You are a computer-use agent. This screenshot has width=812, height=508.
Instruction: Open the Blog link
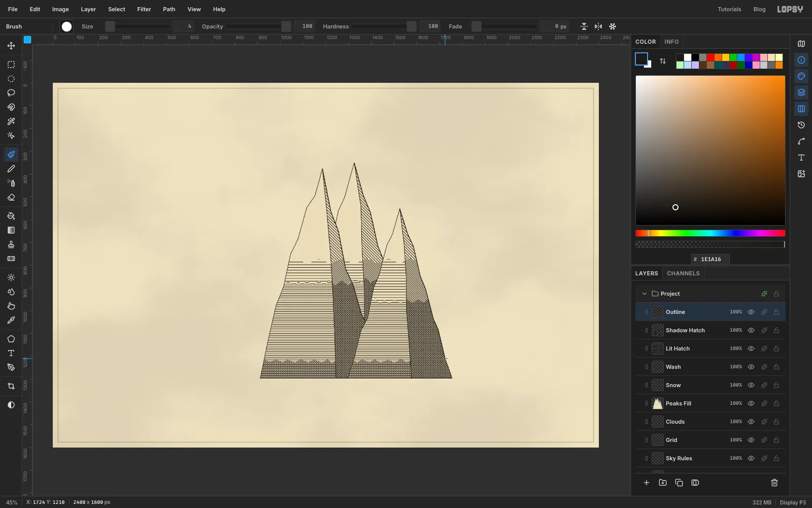click(759, 9)
